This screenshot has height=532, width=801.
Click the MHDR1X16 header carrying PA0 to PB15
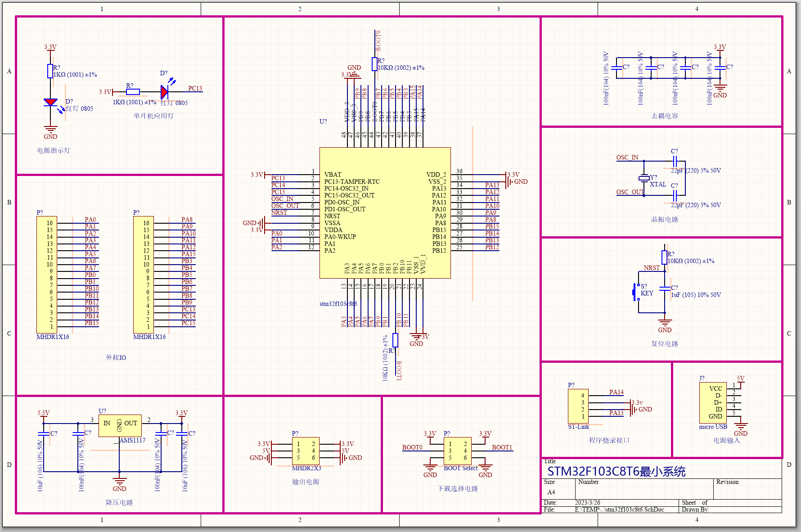(x=46, y=275)
